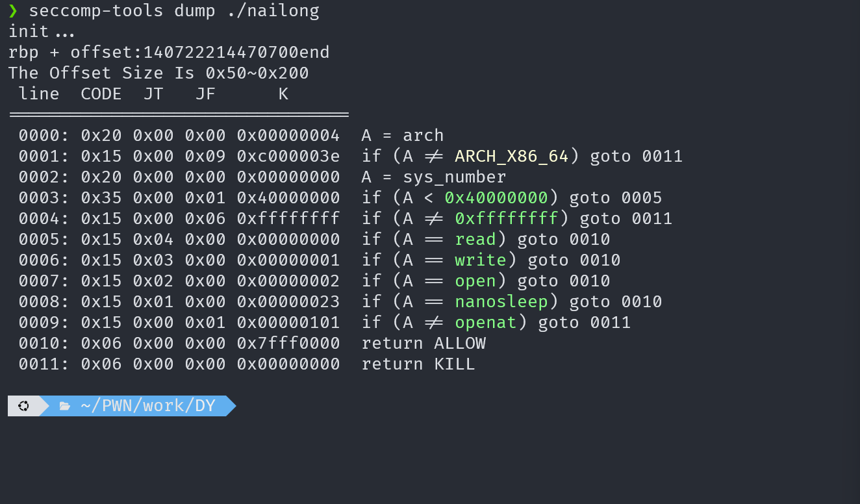Click the ~/PWN/work/DY path segment
This screenshot has width=860, height=504.
(148, 406)
